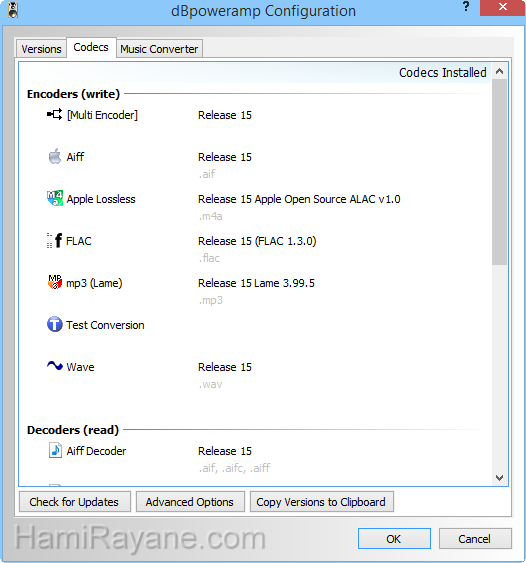526x563 pixels.
Task: Click the '.wav' extension text
Action: pyautogui.click(x=211, y=384)
